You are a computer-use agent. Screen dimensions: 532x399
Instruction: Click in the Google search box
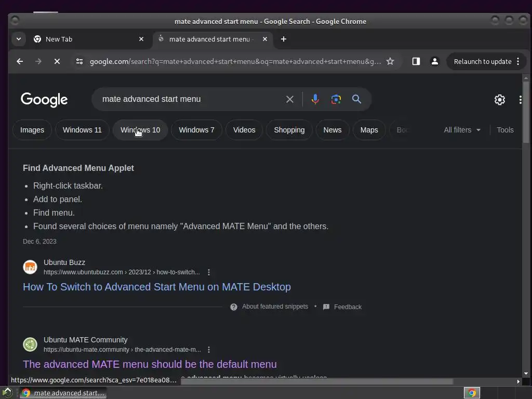point(190,99)
